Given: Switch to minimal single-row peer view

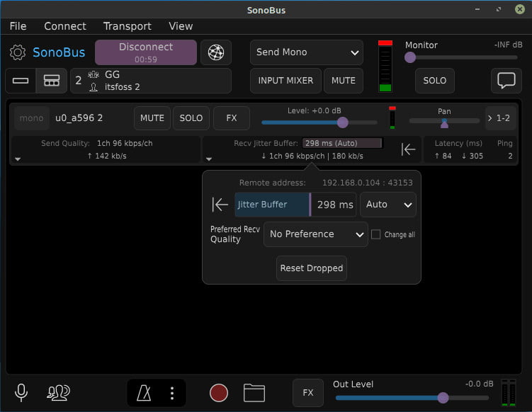Looking at the screenshot, I should [21, 81].
